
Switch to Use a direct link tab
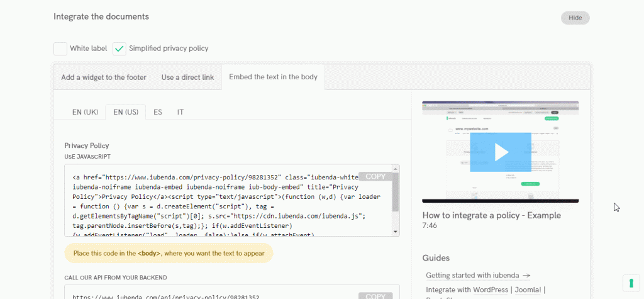(187, 77)
